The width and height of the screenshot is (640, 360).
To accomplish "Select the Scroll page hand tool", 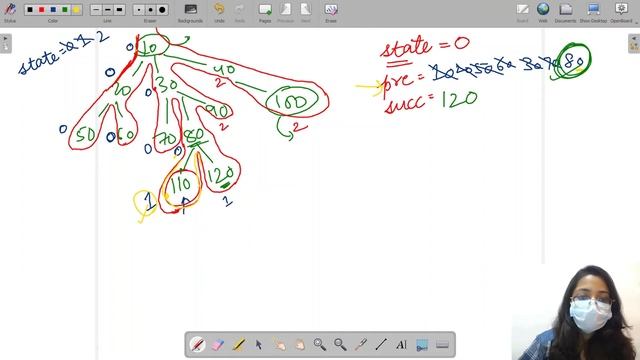I will point(300,345).
